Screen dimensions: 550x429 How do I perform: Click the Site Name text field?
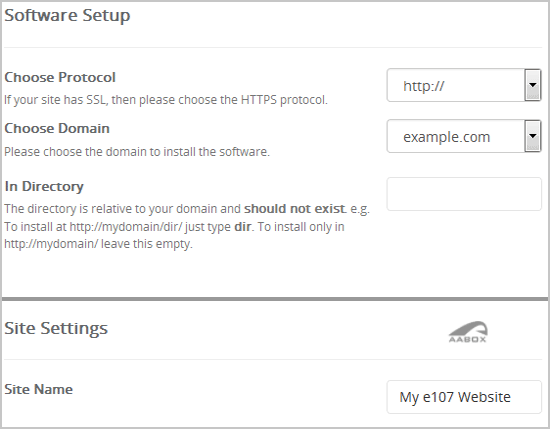tap(464, 397)
